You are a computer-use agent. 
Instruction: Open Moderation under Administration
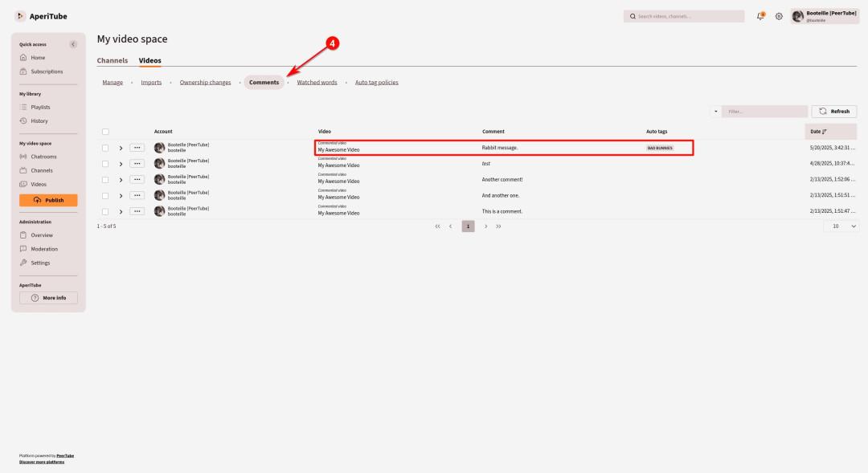(x=44, y=249)
